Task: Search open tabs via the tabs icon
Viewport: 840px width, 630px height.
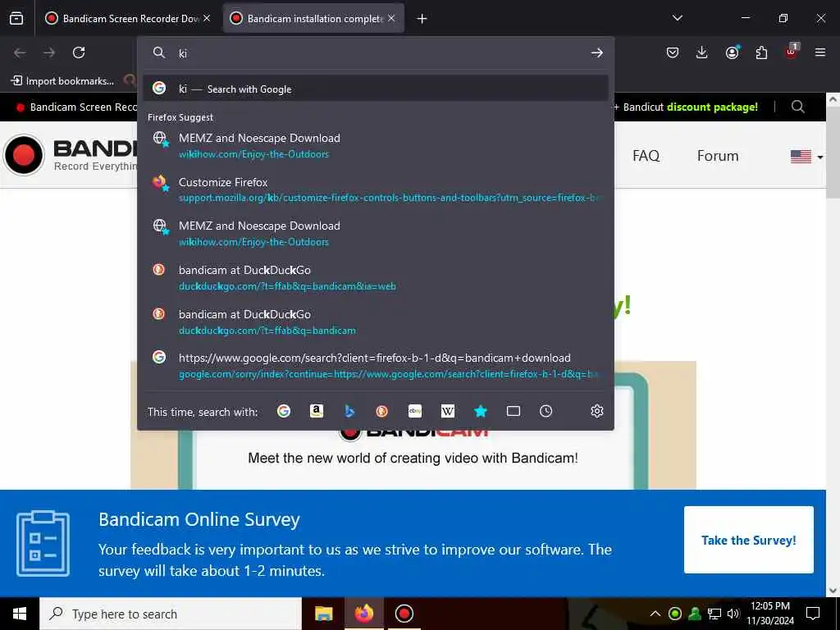Action: point(514,411)
